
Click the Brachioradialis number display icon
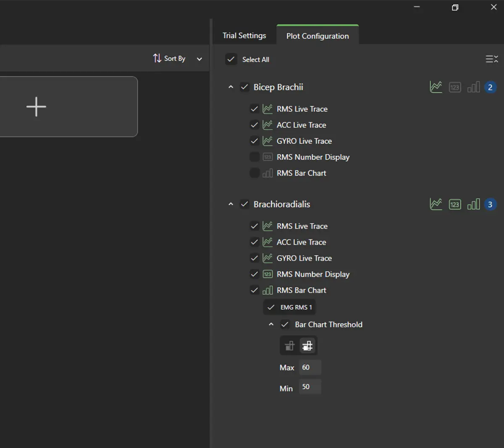[x=455, y=205]
